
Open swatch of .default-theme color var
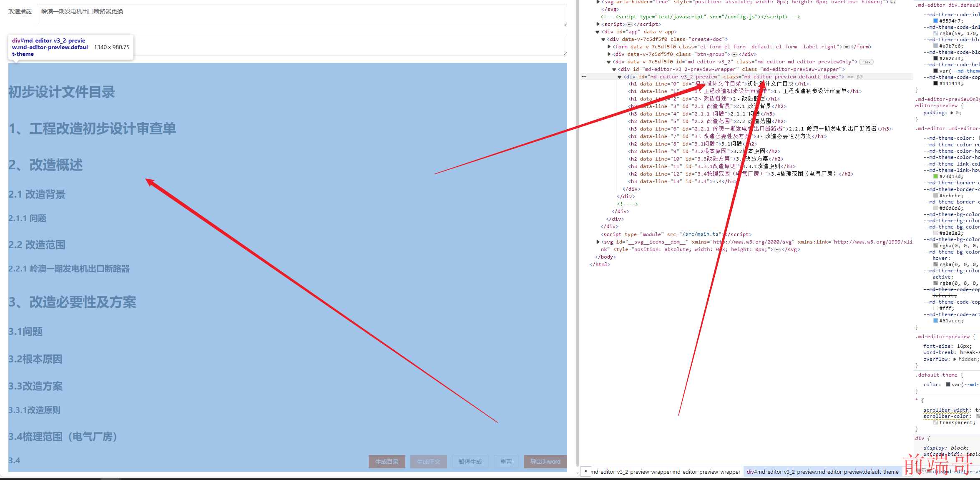tap(948, 385)
